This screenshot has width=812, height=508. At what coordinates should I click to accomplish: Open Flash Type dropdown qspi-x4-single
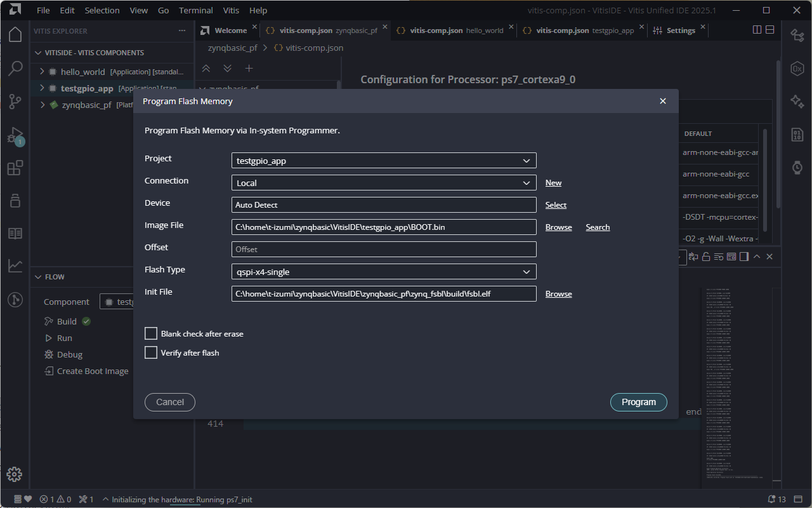(x=384, y=272)
